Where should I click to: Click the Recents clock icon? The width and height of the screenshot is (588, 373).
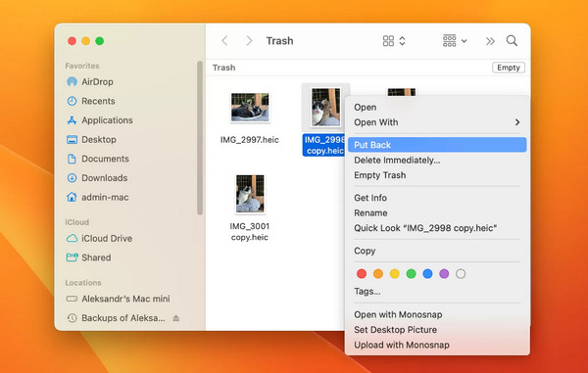(72, 101)
